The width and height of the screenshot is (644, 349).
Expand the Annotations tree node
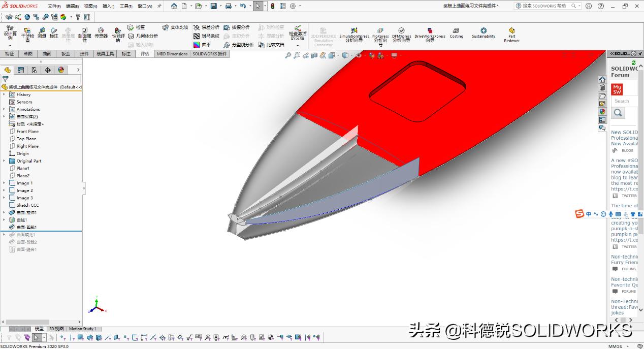point(4,109)
